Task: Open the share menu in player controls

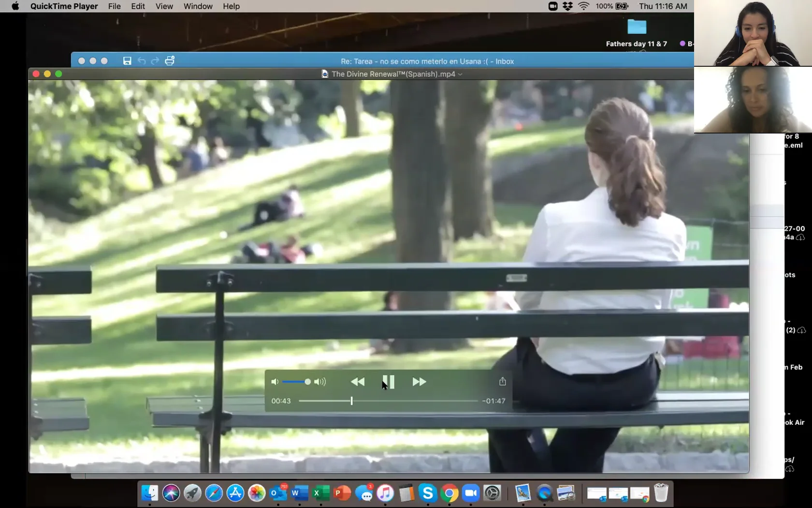Action: pyautogui.click(x=503, y=381)
